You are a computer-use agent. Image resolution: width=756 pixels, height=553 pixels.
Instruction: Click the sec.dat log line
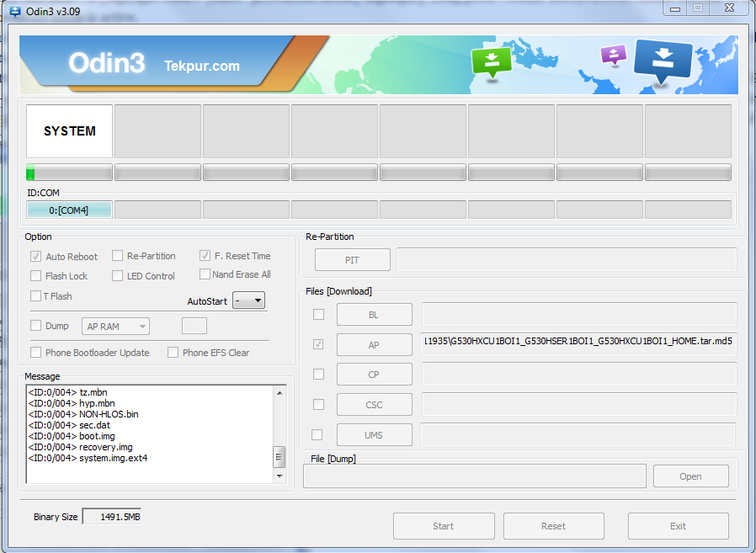69,425
